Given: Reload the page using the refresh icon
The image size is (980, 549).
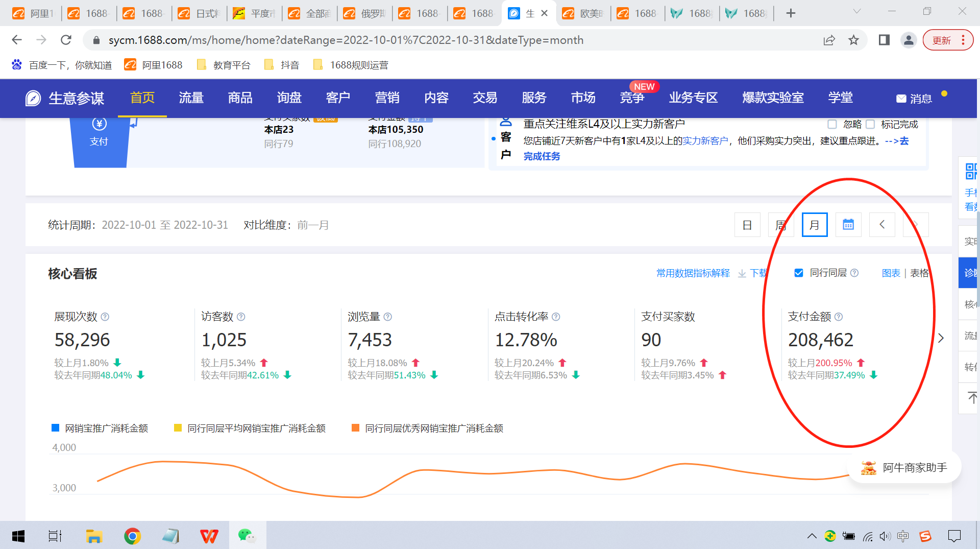Looking at the screenshot, I should 66,40.
